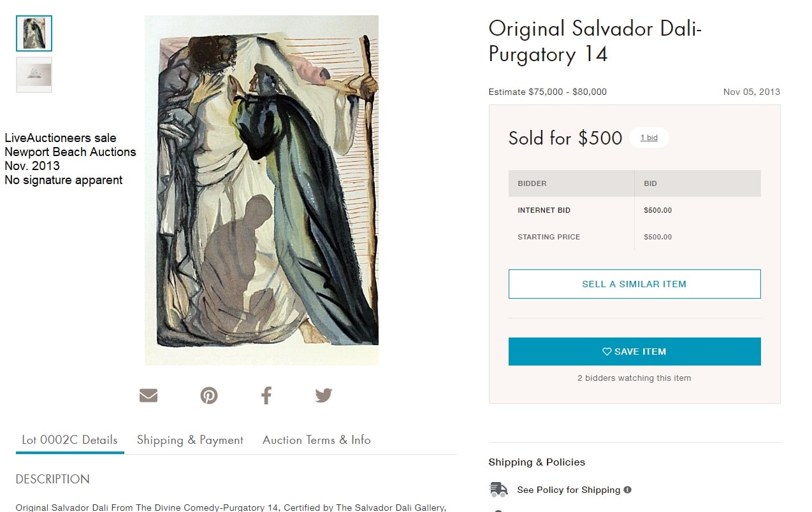Open the main Dali painting image
The width and height of the screenshot is (812, 512).
[x=261, y=190]
